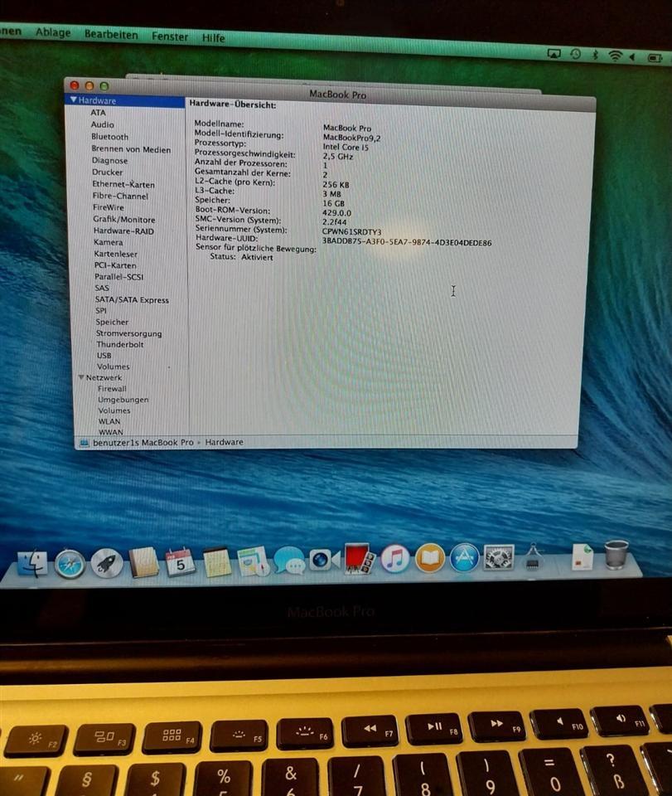The height and width of the screenshot is (796, 672).
Task: Click System Information chip icon in Dock
Action: point(532,557)
